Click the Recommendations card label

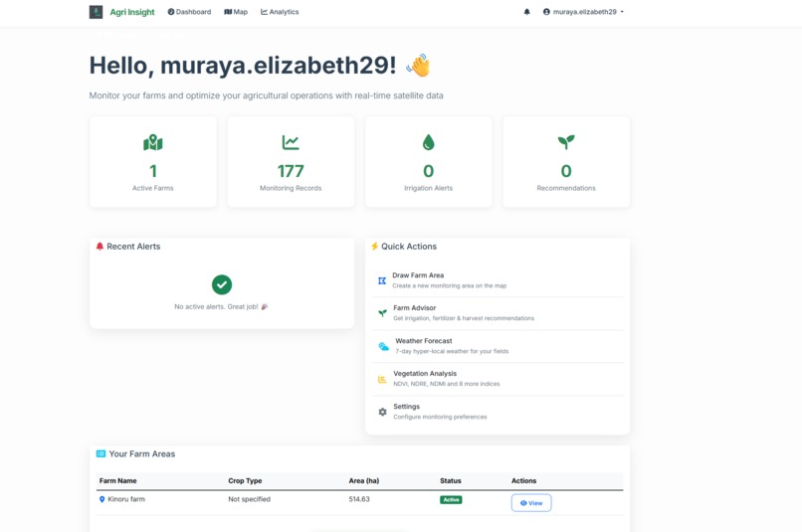(566, 188)
